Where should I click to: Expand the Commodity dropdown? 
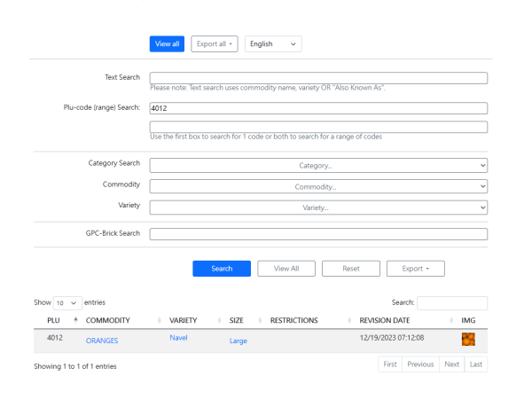pyautogui.click(x=318, y=186)
